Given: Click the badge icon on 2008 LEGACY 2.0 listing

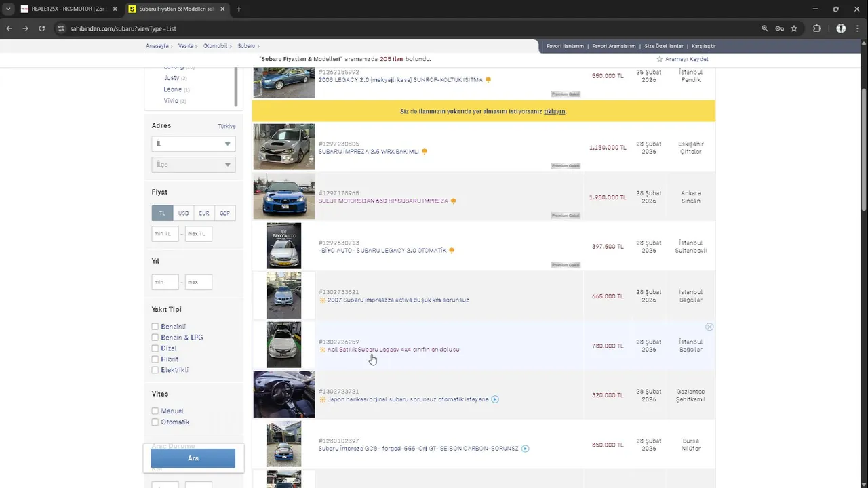Looking at the screenshot, I should click(488, 80).
